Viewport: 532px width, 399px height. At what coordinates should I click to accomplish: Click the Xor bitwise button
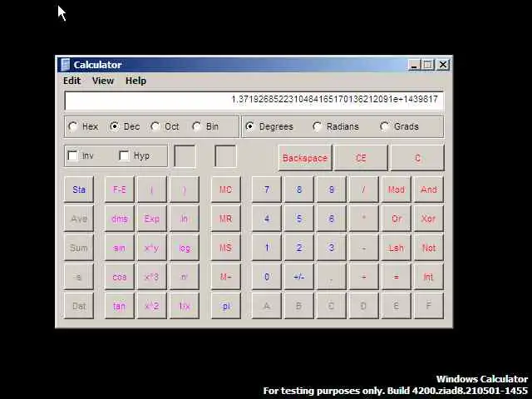429,219
